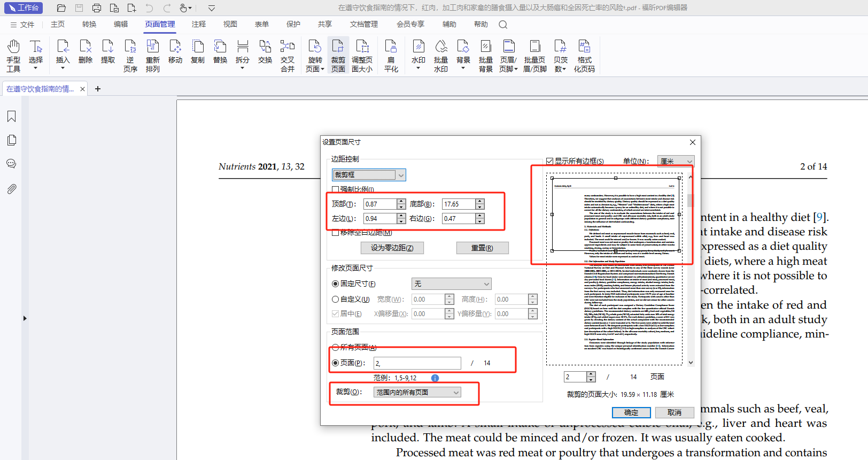
Task: Open the Watermark tool (水印)
Action: tap(418, 55)
